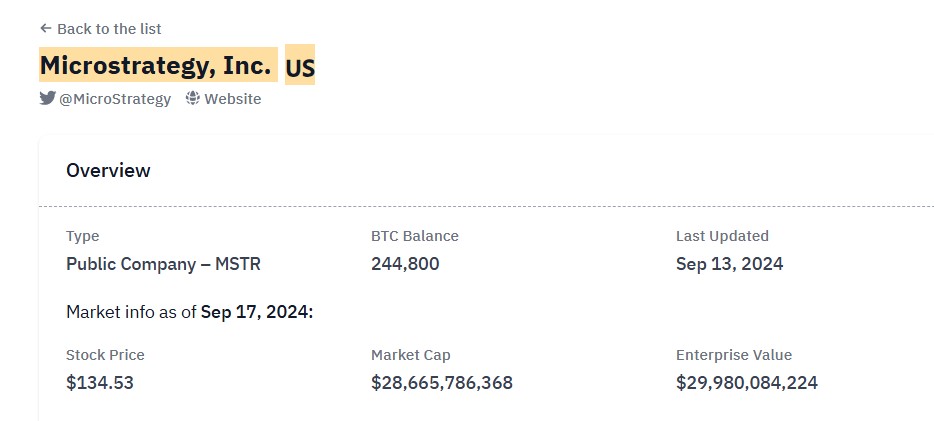Go back to the list
The height and width of the screenshot is (421, 934).
100,29
